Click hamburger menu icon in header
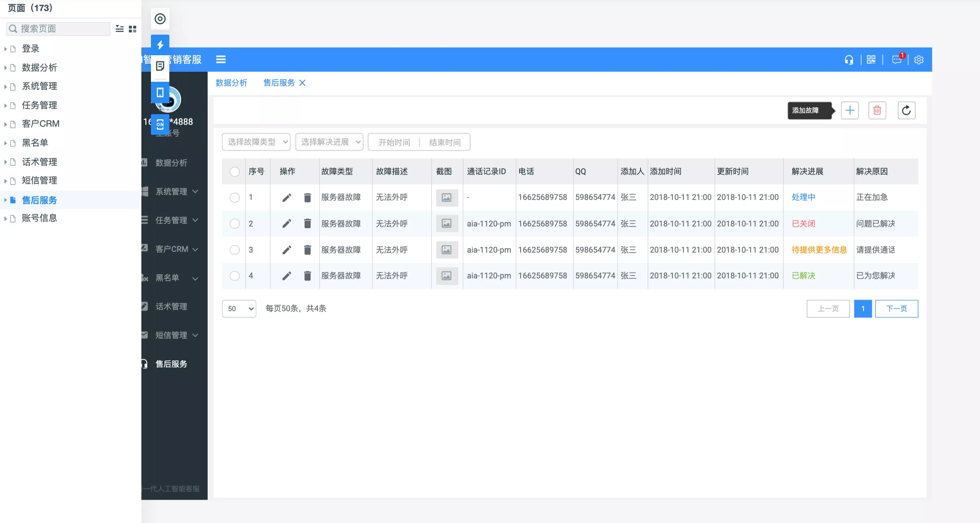 coord(221,59)
